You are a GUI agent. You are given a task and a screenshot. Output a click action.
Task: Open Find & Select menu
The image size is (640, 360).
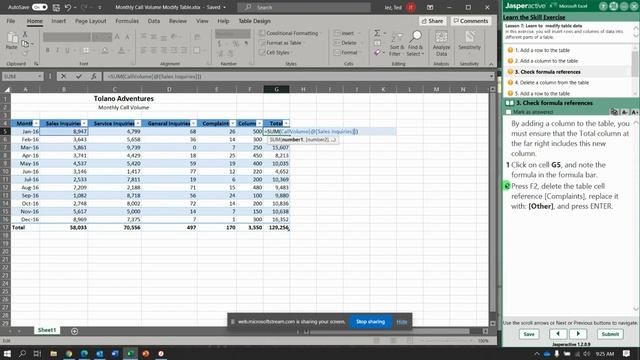pos(416,44)
